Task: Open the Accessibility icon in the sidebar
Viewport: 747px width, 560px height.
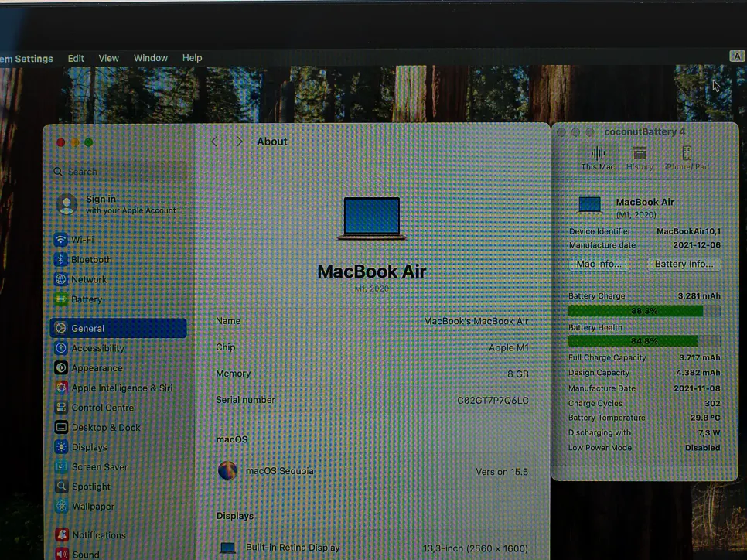Action: 60,348
